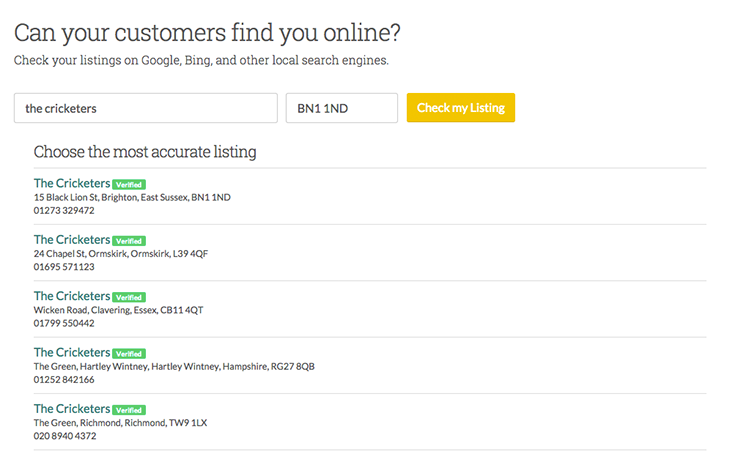The image size is (738, 451).
Task: Click Verified badge on Brighton listing
Action: 129,185
